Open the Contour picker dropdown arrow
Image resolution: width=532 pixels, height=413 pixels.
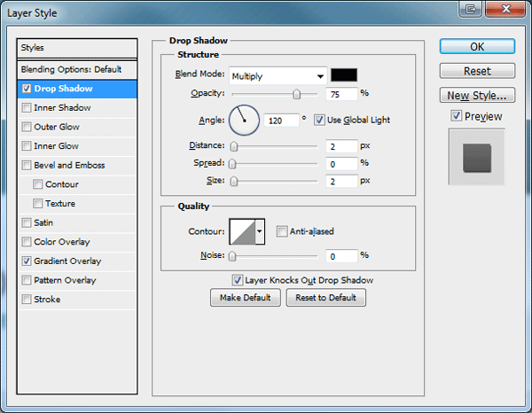pyautogui.click(x=260, y=231)
